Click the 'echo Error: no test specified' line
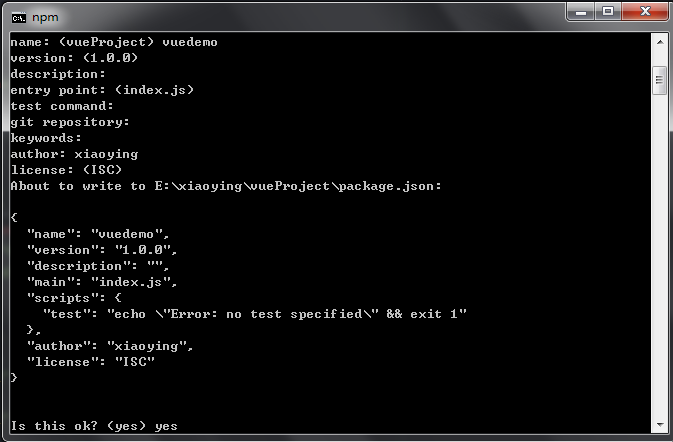Image resolution: width=673 pixels, height=442 pixels. (255, 314)
